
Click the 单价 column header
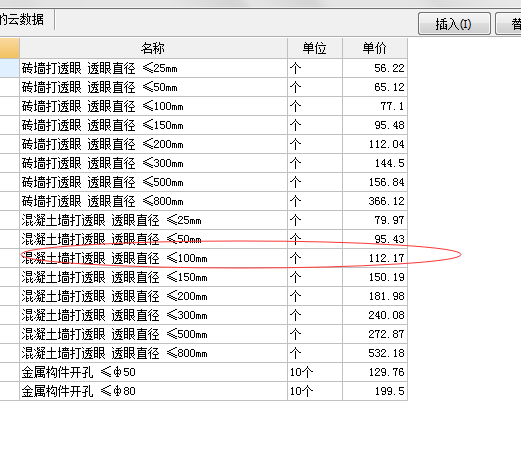coord(375,48)
